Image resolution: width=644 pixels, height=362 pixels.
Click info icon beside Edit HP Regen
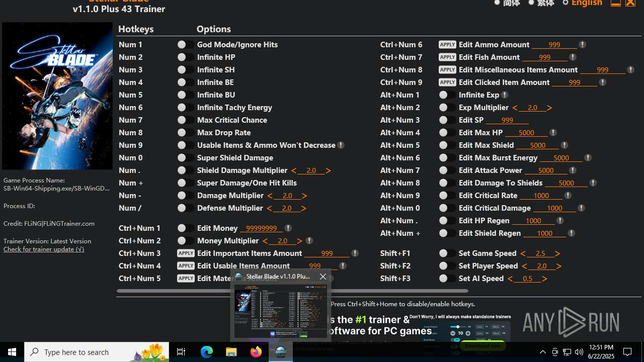[x=559, y=221]
